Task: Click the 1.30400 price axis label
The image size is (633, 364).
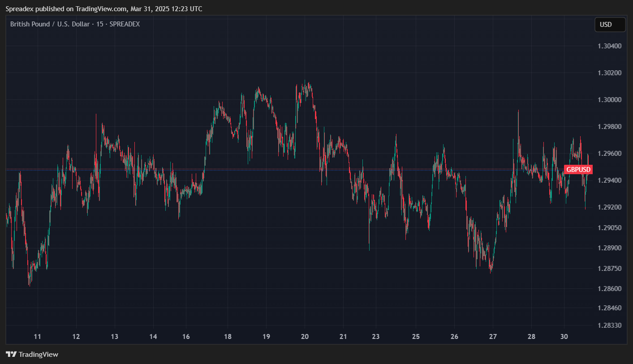Action: coord(610,46)
